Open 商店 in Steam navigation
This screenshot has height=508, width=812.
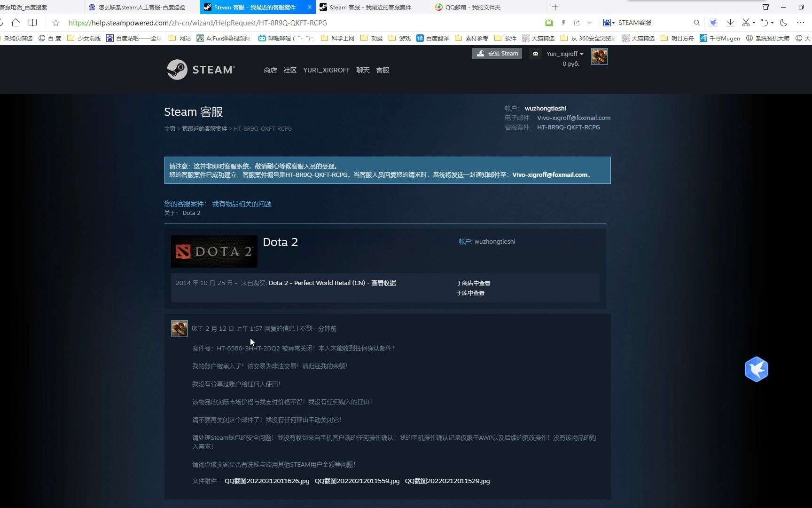coord(270,70)
